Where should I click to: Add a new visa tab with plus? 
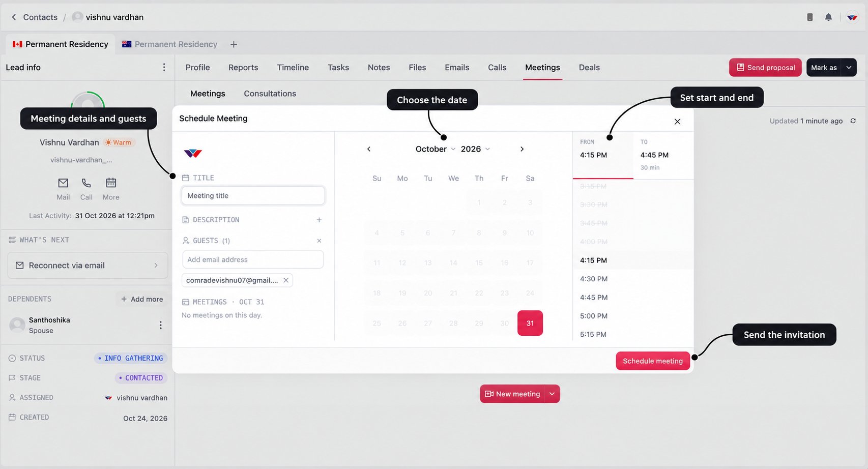click(x=234, y=44)
